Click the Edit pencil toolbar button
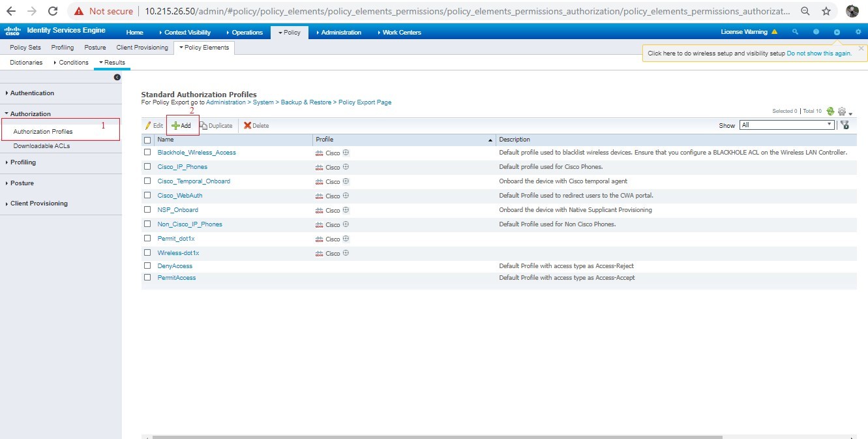This screenshot has height=439, width=868. click(154, 125)
